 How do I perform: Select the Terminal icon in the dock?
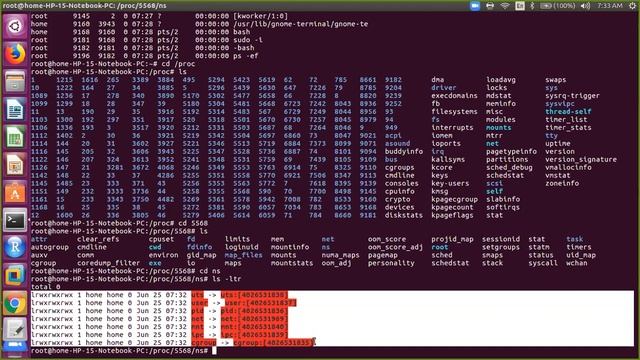(x=15, y=220)
